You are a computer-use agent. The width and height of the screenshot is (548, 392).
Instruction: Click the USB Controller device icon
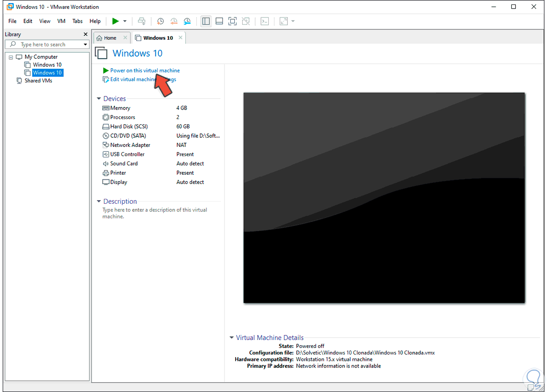[x=106, y=154]
